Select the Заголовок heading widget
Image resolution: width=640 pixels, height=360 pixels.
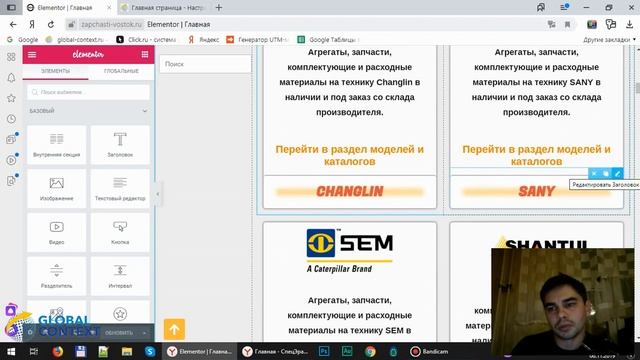tap(120, 144)
